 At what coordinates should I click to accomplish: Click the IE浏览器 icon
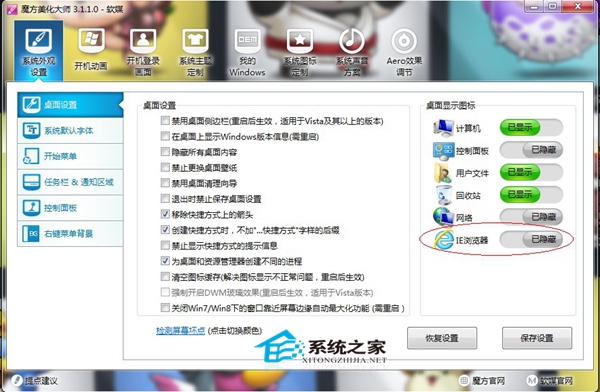point(444,240)
